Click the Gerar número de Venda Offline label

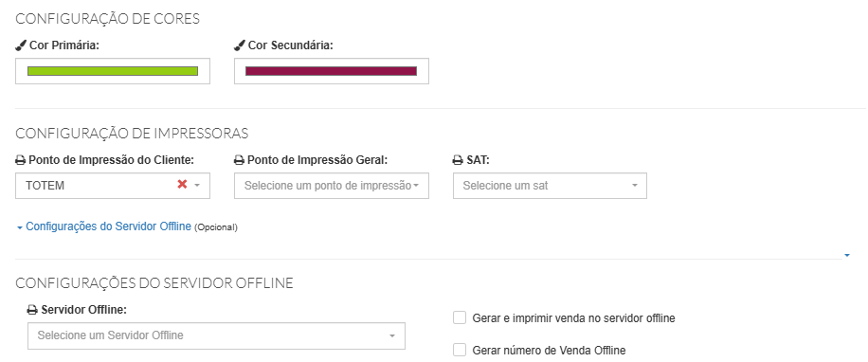coord(550,351)
